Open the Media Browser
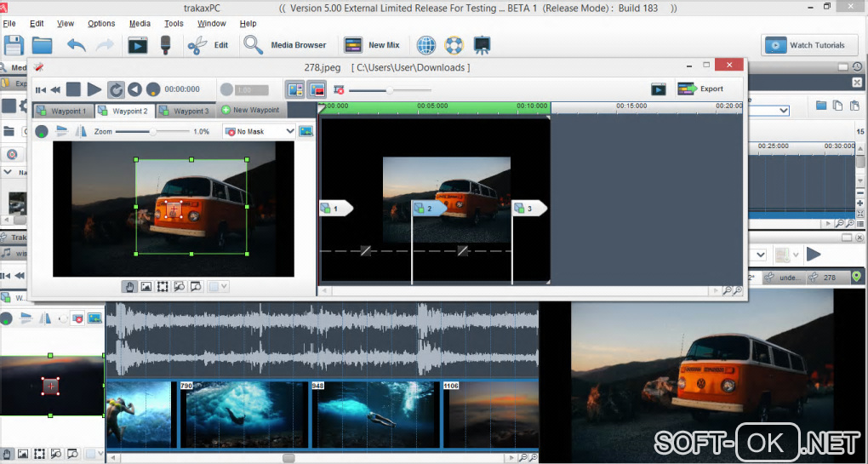The height and width of the screenshot is (464, 868). (x=285, y=45)
